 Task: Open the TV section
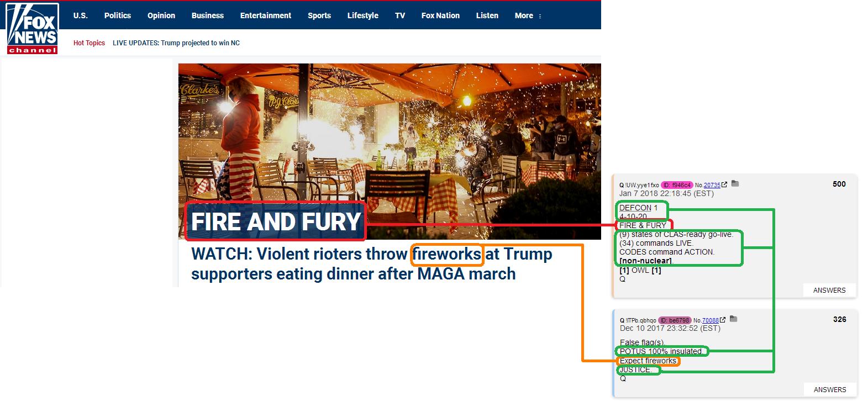400,15
